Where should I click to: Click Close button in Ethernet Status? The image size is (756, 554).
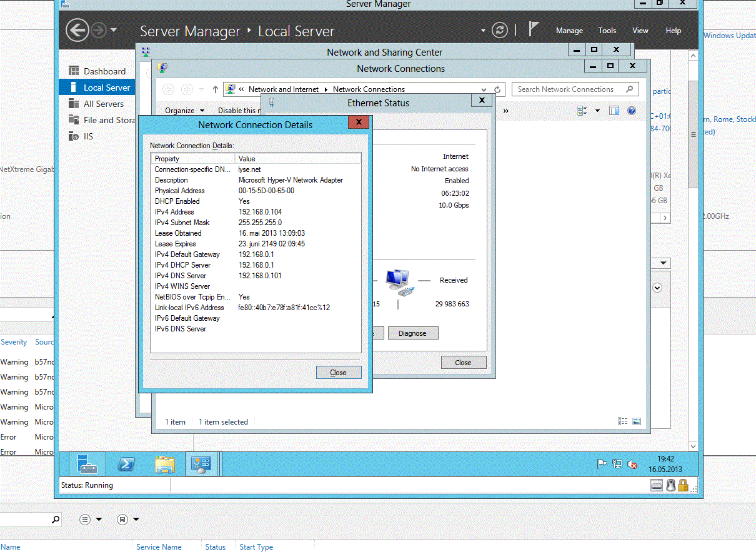pyautogui.click(x=463, y=363)
